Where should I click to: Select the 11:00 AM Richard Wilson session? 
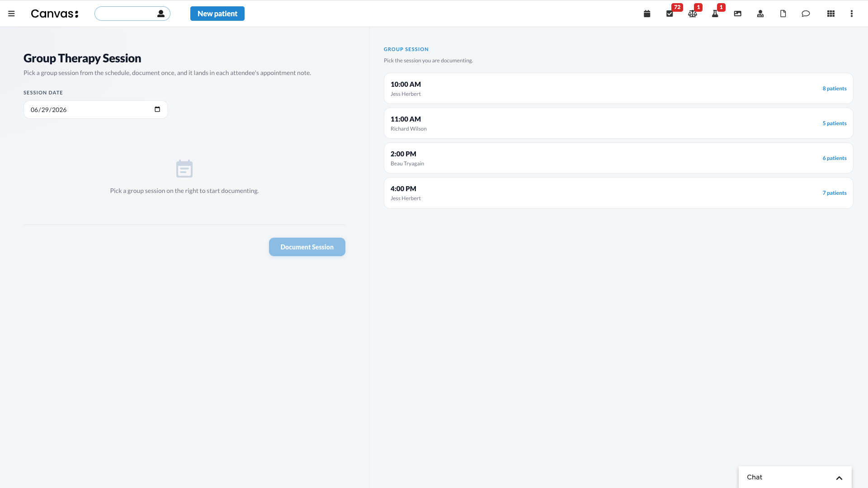tap(618, 123)
